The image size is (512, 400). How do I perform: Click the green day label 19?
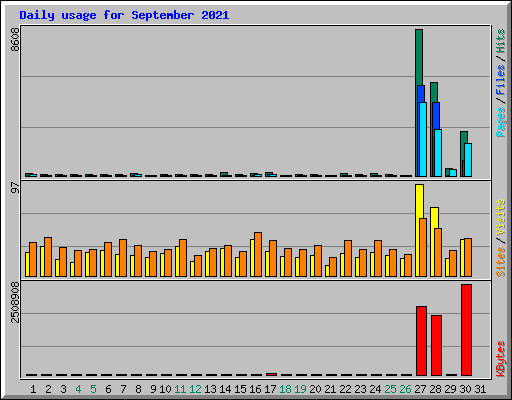[x=300, y=389]
